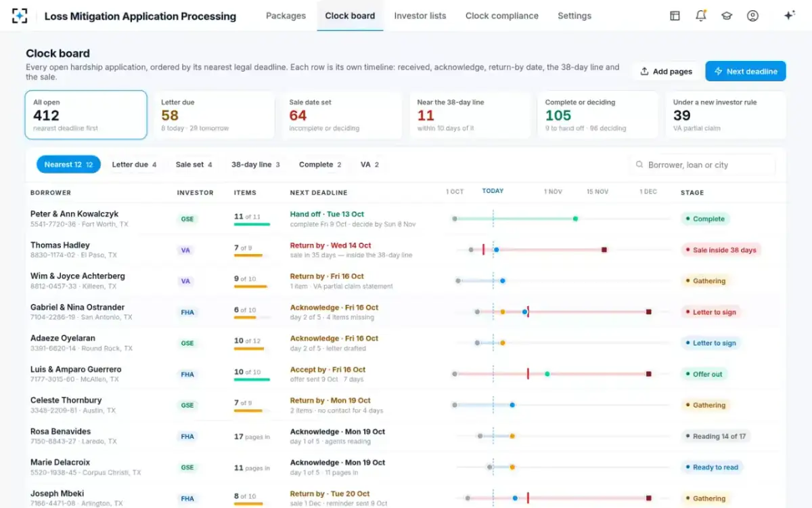
Task: Focus the Borrower, loan or city search
Action: coord(702,165)
